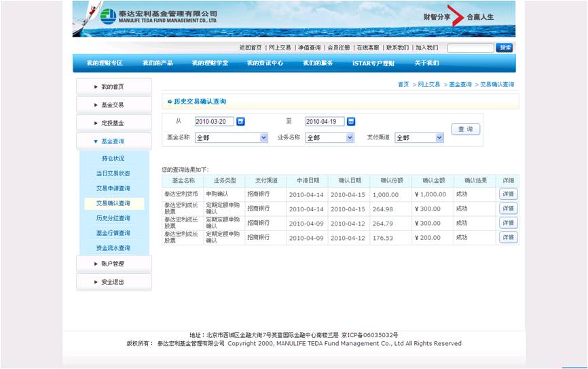Screen dimensions: 588x369
Task: Click the 历史交易确认查询 page heading
Action: (x=200, y=101)
